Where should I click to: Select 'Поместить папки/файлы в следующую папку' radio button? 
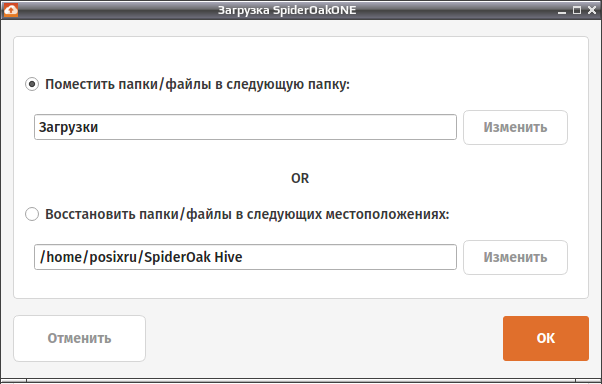coord(32,84)
